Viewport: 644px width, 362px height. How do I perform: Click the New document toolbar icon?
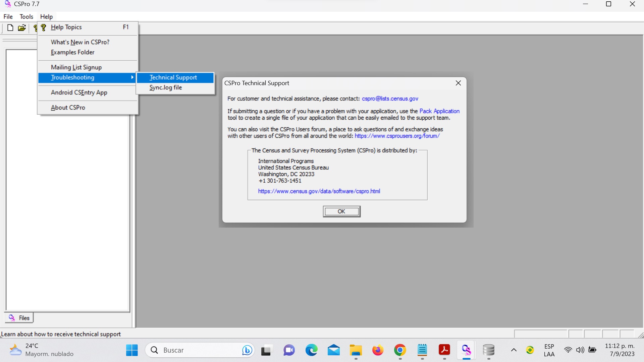10,28
